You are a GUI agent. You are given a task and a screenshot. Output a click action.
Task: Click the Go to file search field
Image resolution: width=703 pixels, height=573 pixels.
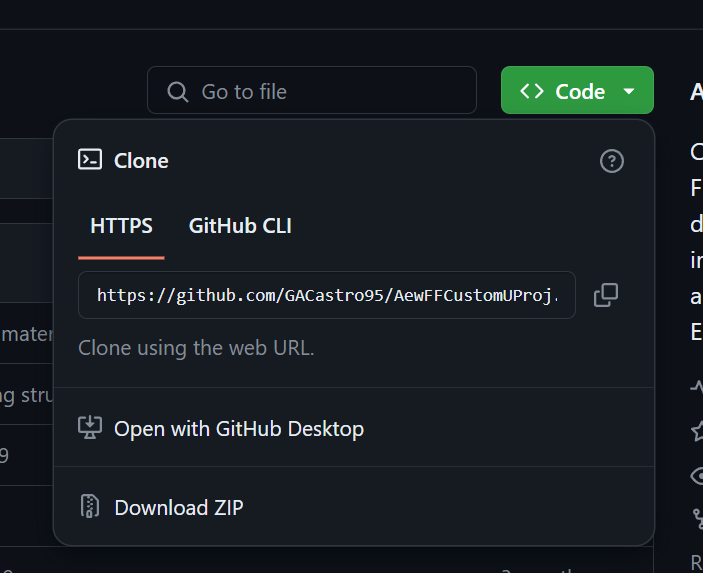tap(312, 90)
